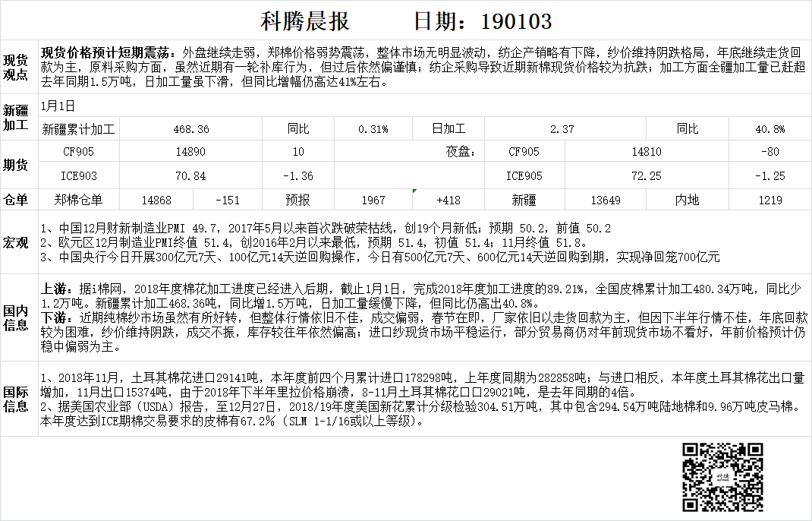
Task: Select the 现货观点 row label
Action: 17,67
